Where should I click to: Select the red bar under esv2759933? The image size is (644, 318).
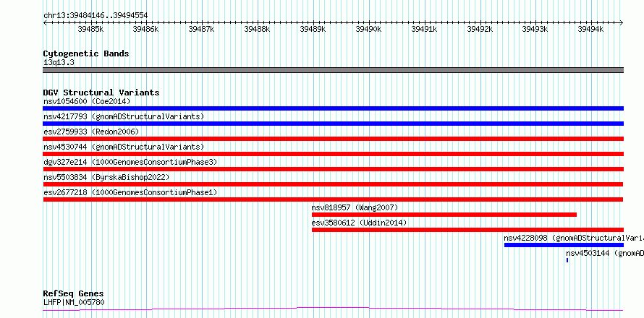(333, 139)
